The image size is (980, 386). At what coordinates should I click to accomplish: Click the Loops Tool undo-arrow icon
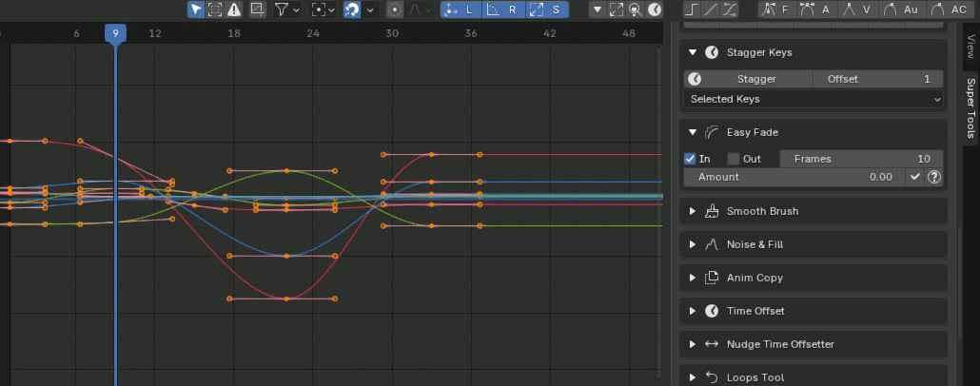pyautogui.click(x=712, y=377)
